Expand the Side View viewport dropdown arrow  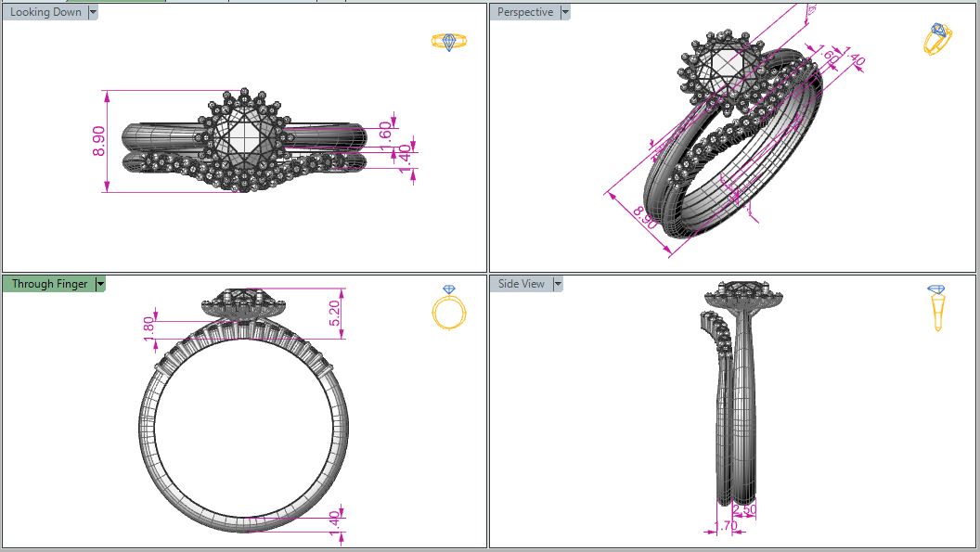point(558,284)
